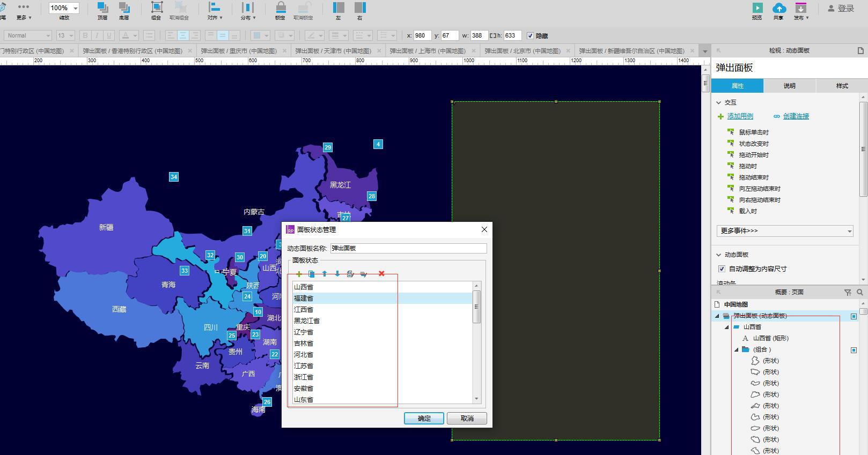Click the Ungroup (取消组合) toolbar icon
Screen dimensions: 868x455
(181, 8)
